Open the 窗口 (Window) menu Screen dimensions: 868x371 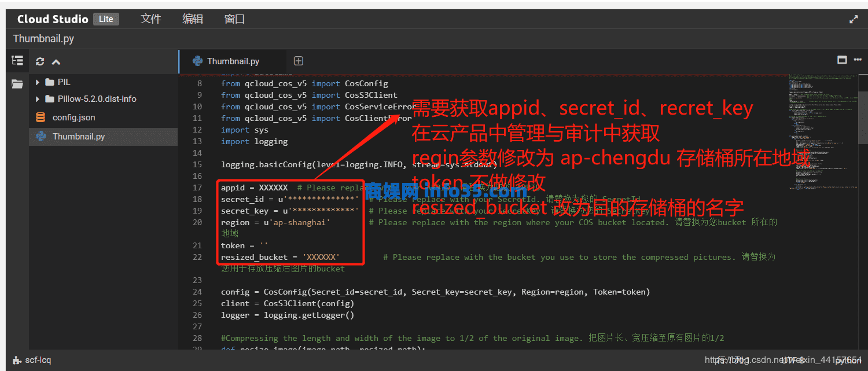[234, 19]
